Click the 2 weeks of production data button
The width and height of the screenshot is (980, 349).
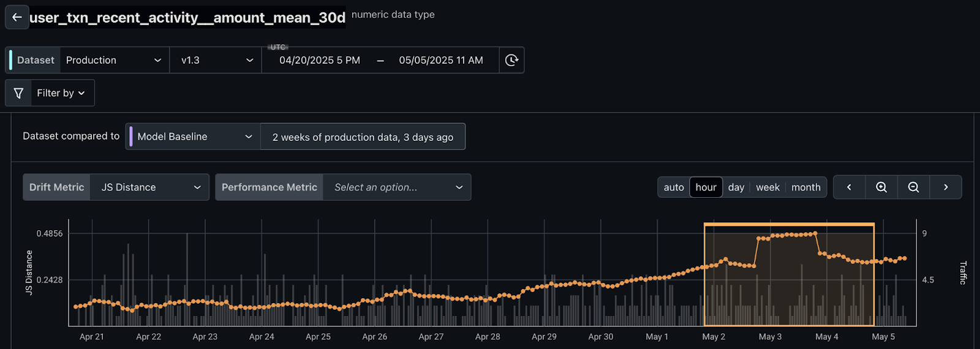point(363,137)
